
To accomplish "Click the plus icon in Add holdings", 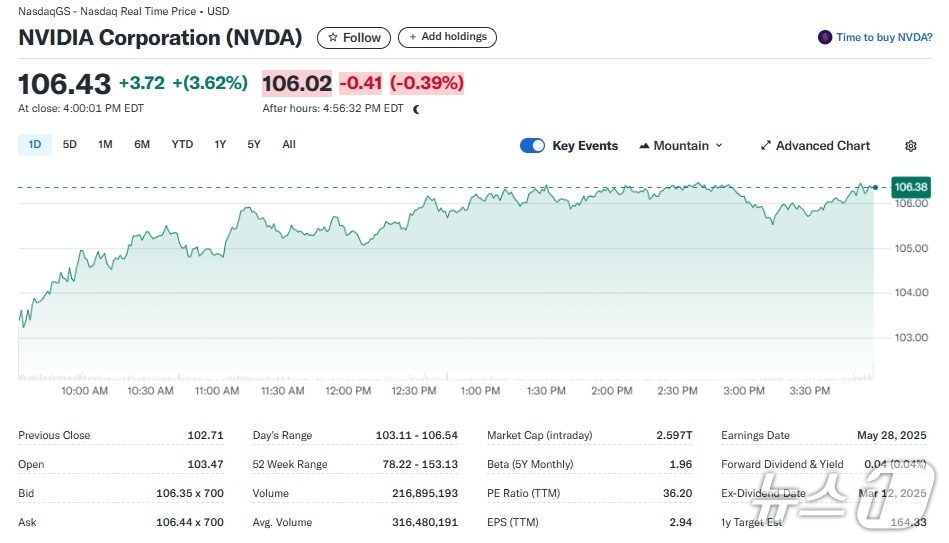I will (x=412, y=37).
